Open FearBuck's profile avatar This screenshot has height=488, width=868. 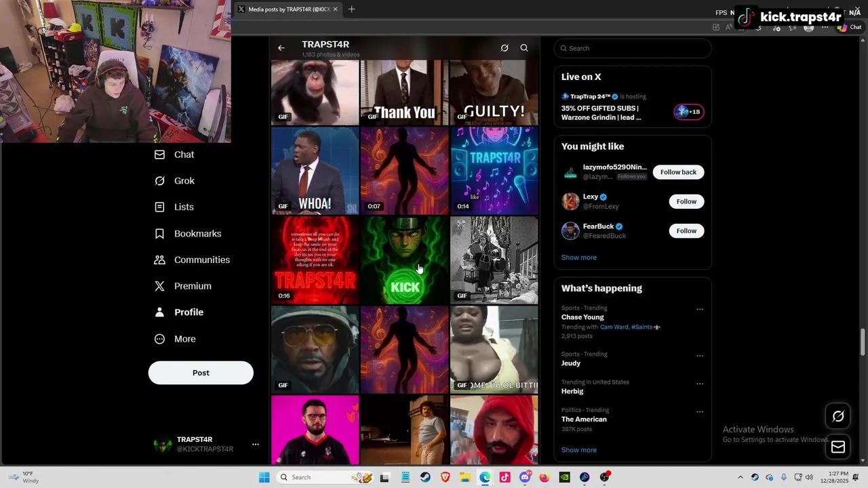pos(570,231)
